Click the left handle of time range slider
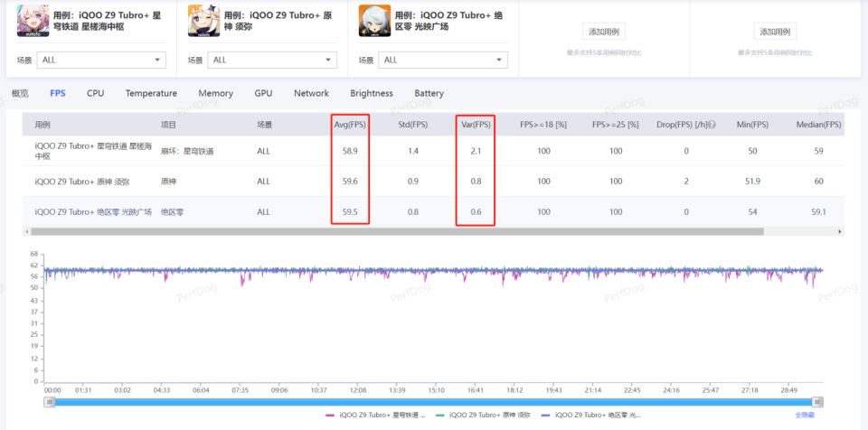Image resolution: width=868 pixels, height=430 pixels. pos(51,402)
